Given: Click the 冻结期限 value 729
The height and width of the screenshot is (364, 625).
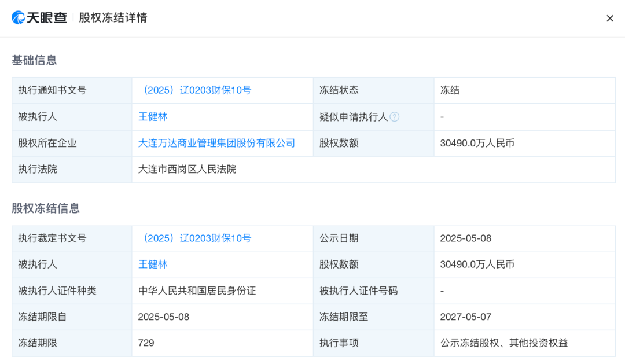Looking at the screenshot, I should pyautogui.click(x=146, y=343).
